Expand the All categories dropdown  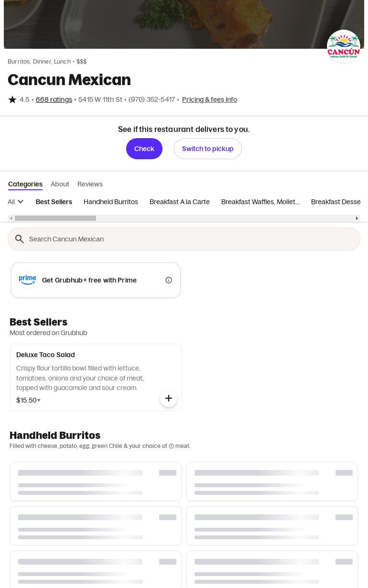pyautogui.click(x=16, y=202)
